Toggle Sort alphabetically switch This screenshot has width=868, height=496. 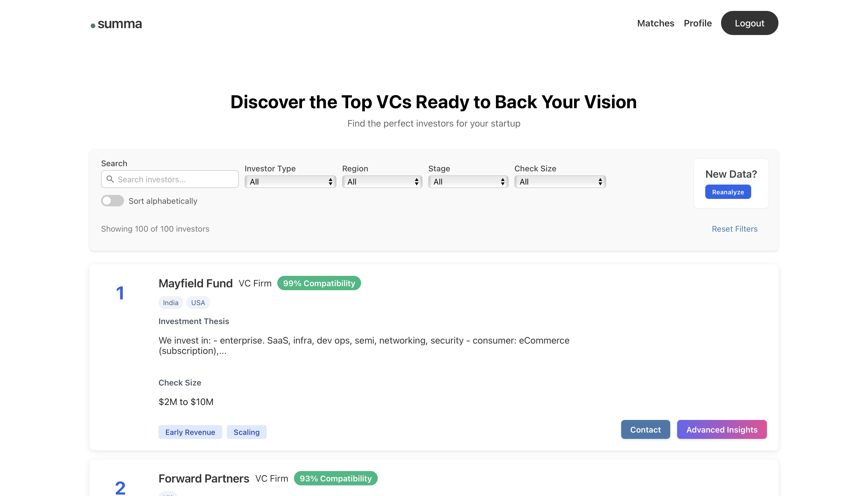tap(113, 201)
